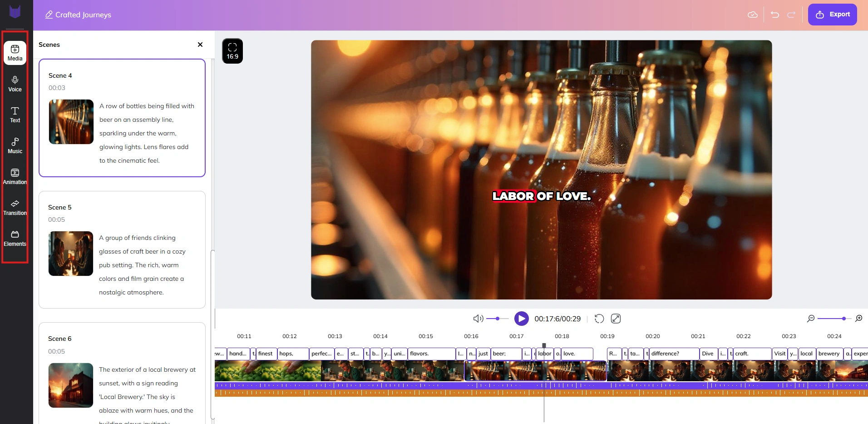Undo the last action
Viewport: 868px width, 424px height.
(x=775, y=15)
